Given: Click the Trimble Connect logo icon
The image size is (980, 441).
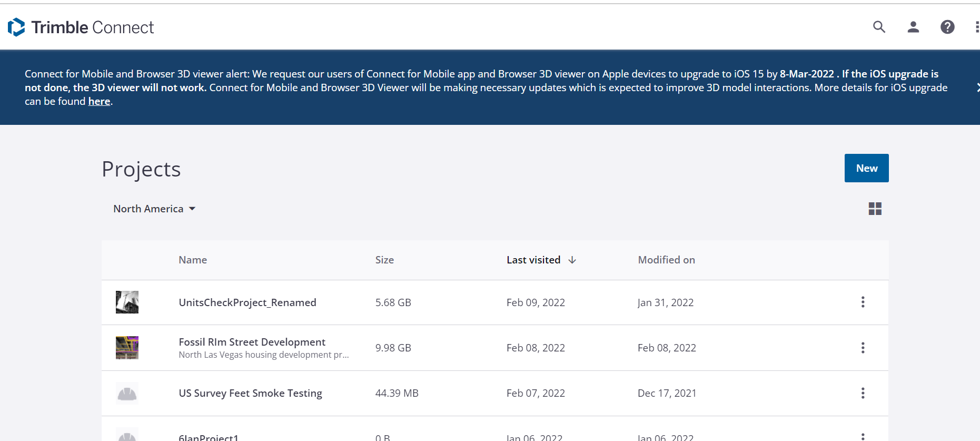Looking at the screenshot, I should click(x=16, y=27).
